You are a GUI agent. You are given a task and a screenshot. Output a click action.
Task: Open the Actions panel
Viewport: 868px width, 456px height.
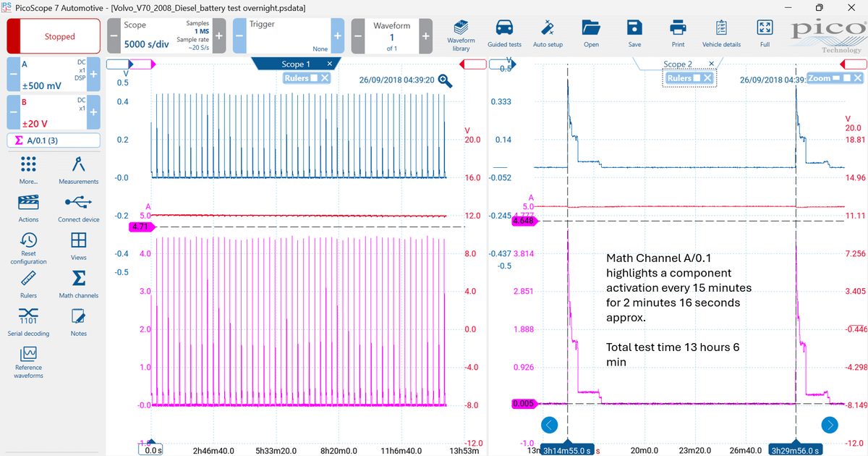pos(29,208)
